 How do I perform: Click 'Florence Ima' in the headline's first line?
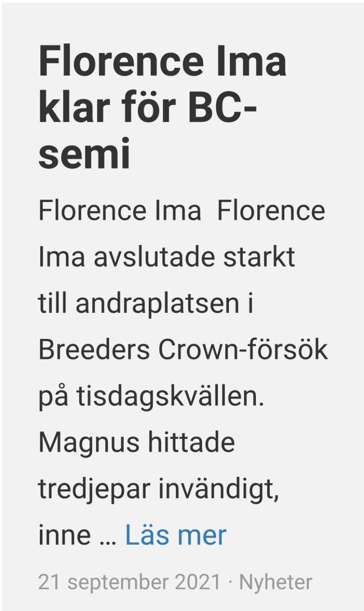pyautogui.click(x=163, y=62)
